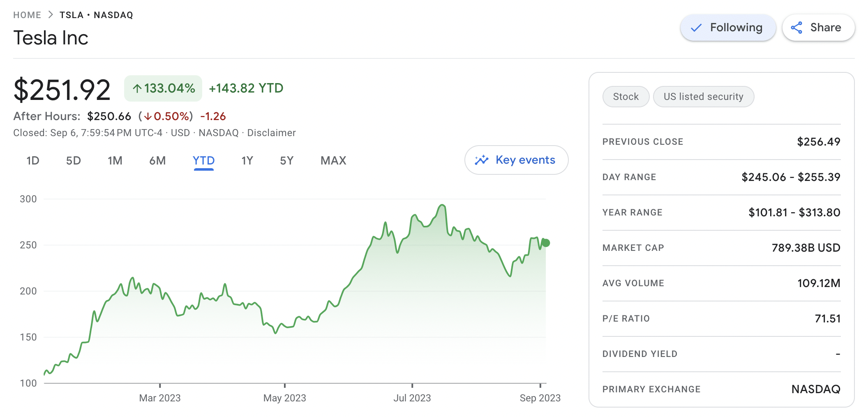Click the Following checkmark icon
The height and width of the screenshot is (417, 868).
coord(696,28)
